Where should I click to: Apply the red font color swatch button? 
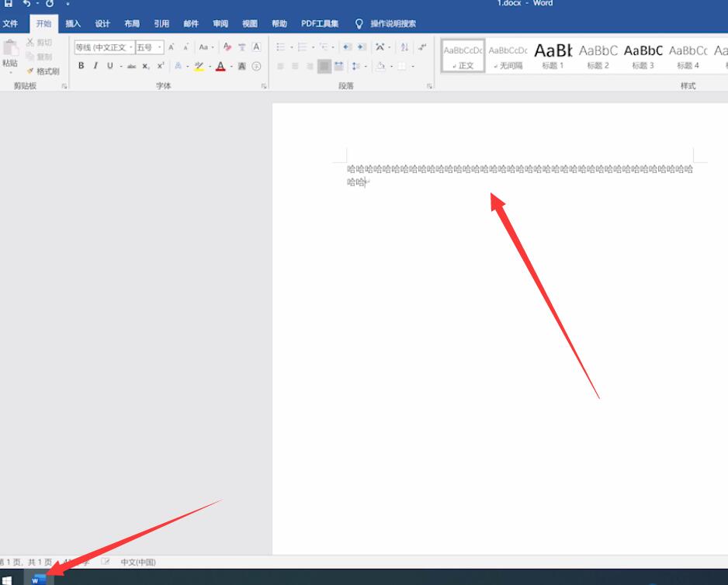point(220,67)
